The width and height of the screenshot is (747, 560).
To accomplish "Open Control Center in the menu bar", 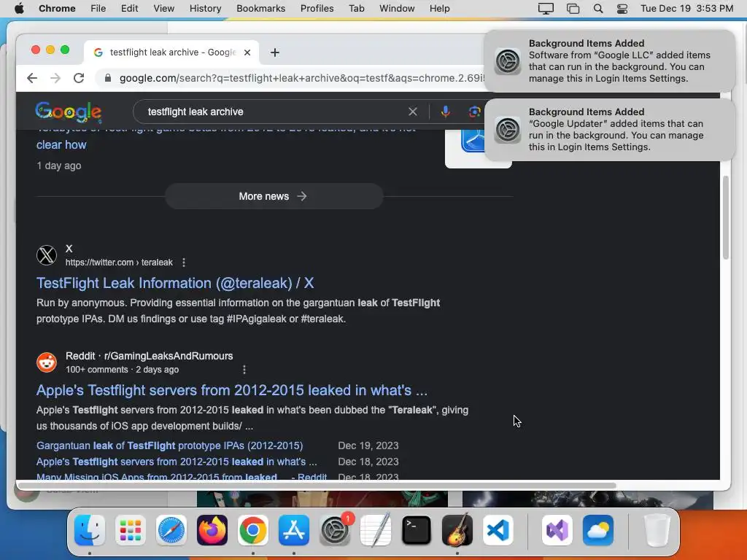I will tap(622, 9).
